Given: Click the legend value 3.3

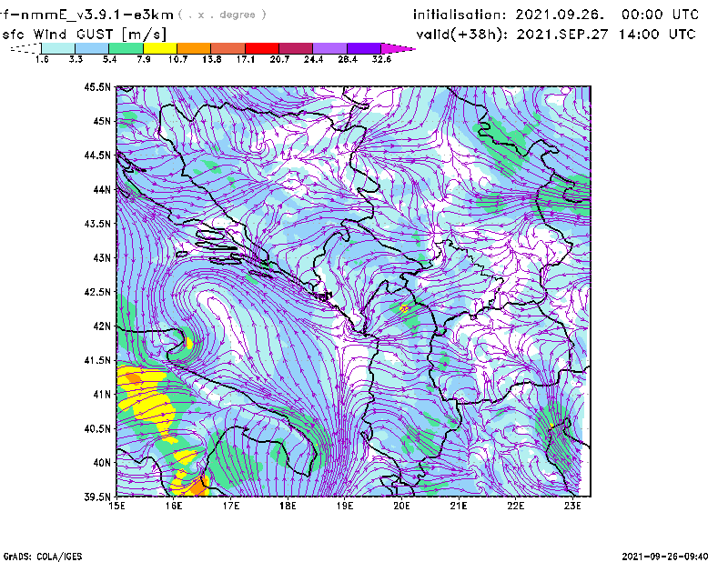Looking at the screenshot, I should [x=76, y=59].
